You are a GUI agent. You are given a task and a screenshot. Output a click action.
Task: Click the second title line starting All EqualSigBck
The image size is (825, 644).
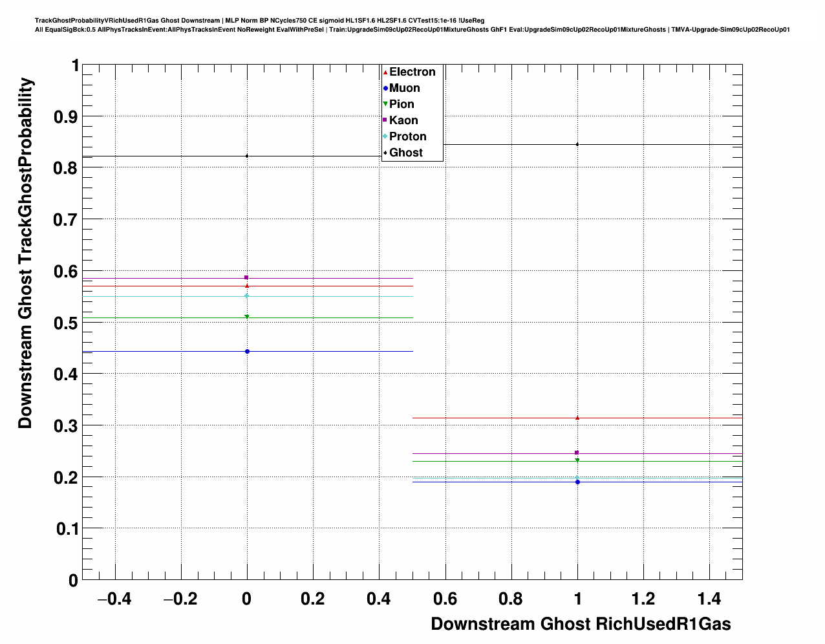[x=412, y=30]
